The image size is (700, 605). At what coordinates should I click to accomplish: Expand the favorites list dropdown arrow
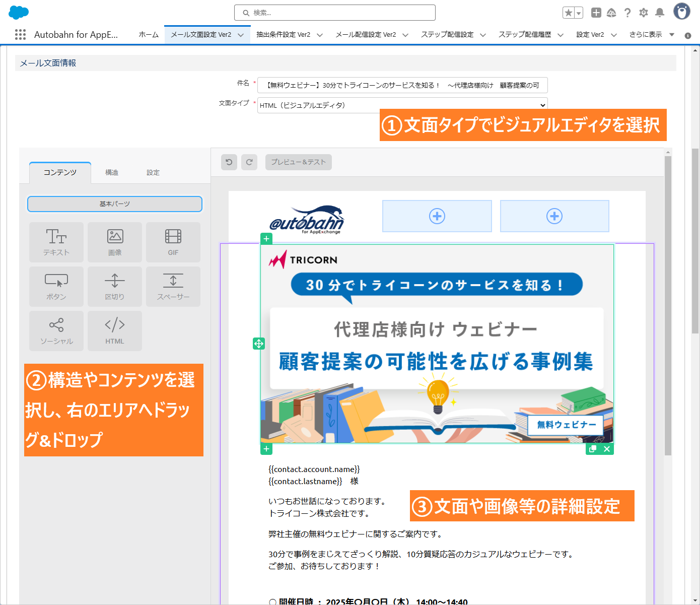click(579, 13)
